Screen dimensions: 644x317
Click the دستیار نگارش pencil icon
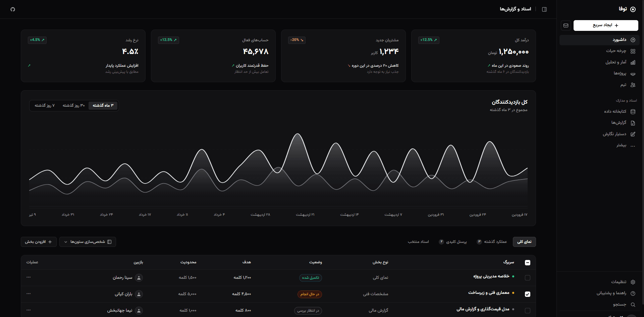point(633,134)
